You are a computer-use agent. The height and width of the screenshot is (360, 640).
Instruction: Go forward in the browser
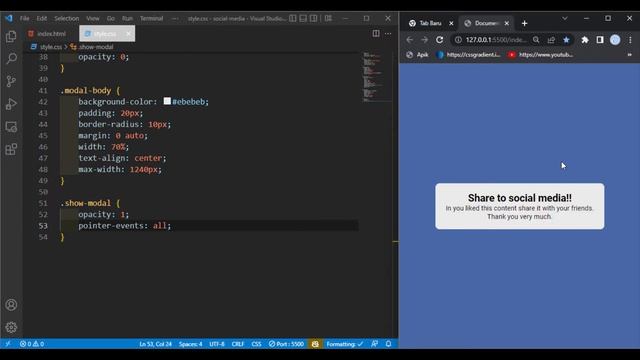coord(424,40)
